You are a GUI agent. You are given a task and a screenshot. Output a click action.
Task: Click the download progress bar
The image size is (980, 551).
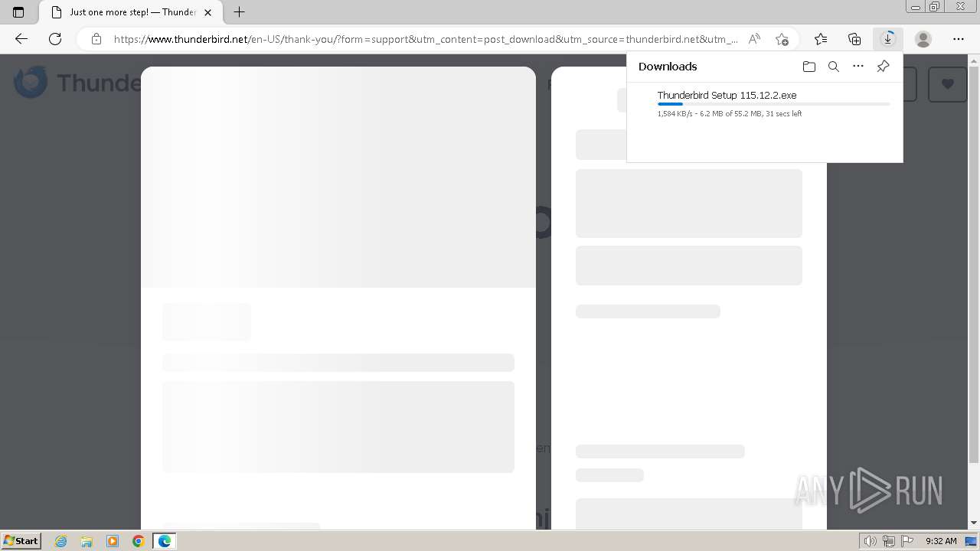click(x=773, y=104)
